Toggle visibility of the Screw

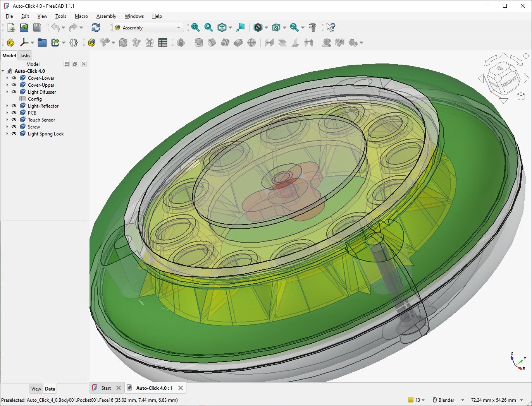point(14,127)
